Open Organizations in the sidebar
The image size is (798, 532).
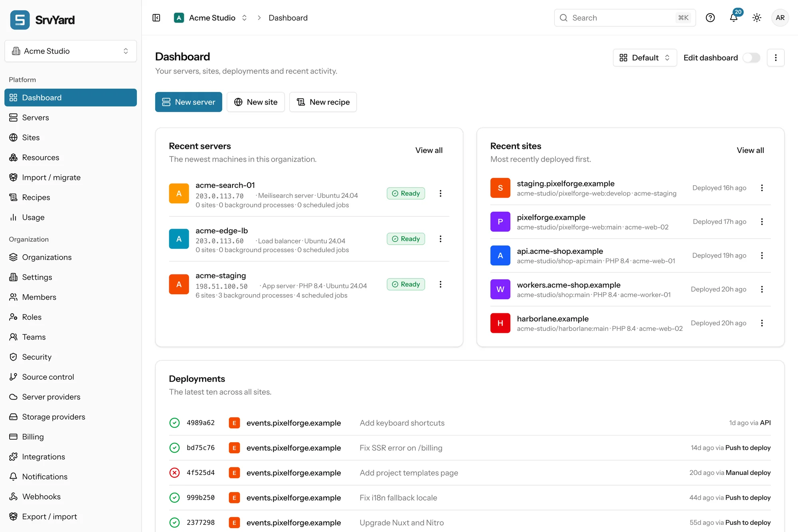(71, 257)
